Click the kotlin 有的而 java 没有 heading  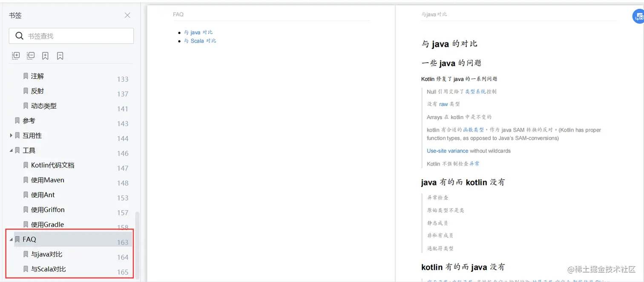point(463,267)
